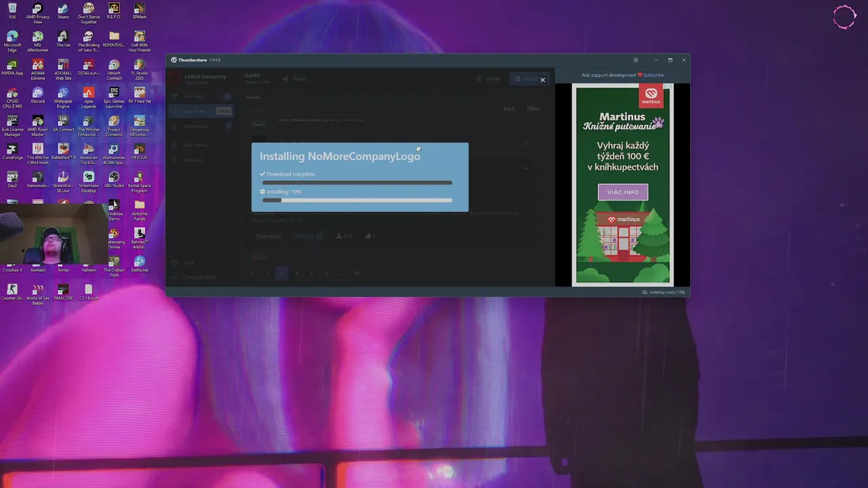Select Golf With Your Friends icon
868x488 pixels.
pyautogui.click(x=140, y=41)
